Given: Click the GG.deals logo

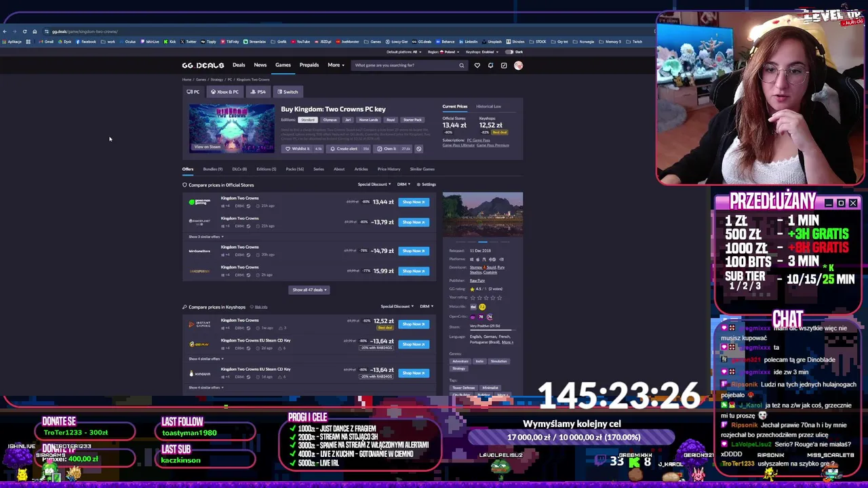Looking at the screenshot, I should 203,65.
